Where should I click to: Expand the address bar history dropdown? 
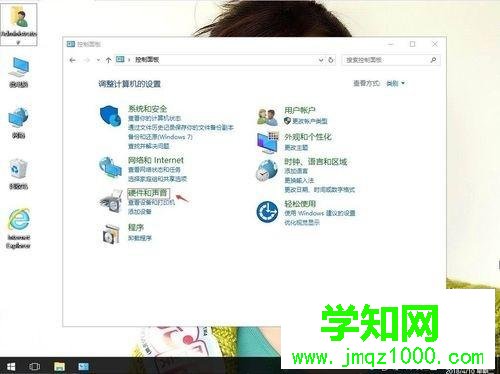point(321,60)
